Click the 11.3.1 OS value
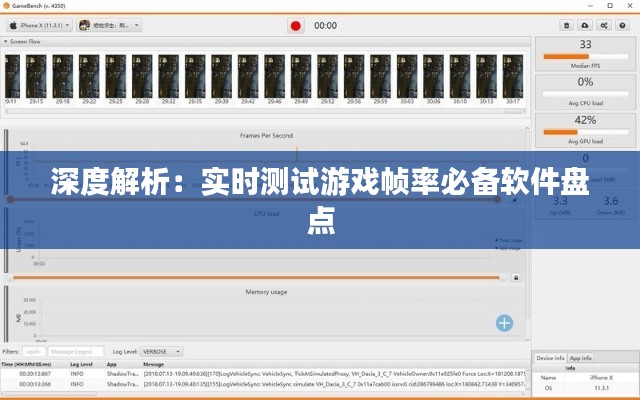640x400 pixels. click(x=601, y=388)
